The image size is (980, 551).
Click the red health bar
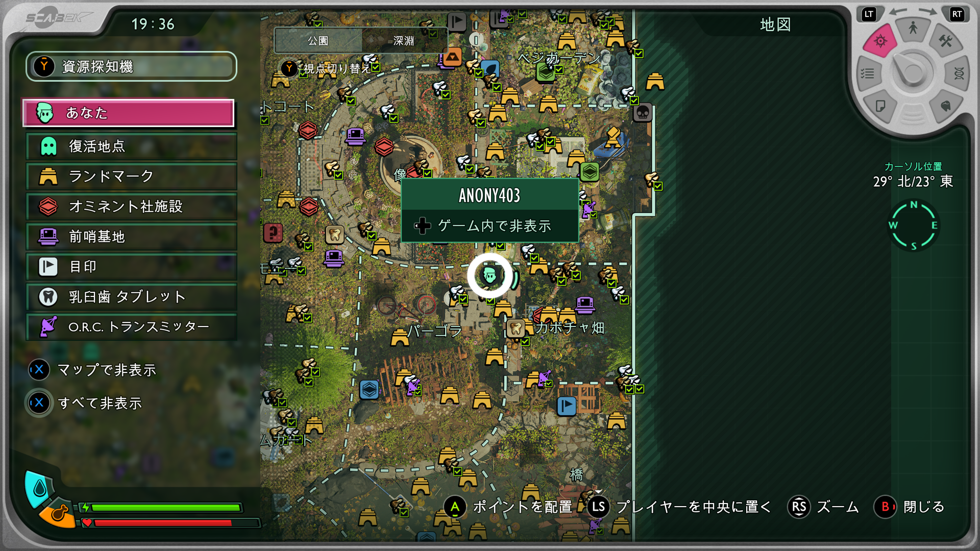[x=176, y=523]
